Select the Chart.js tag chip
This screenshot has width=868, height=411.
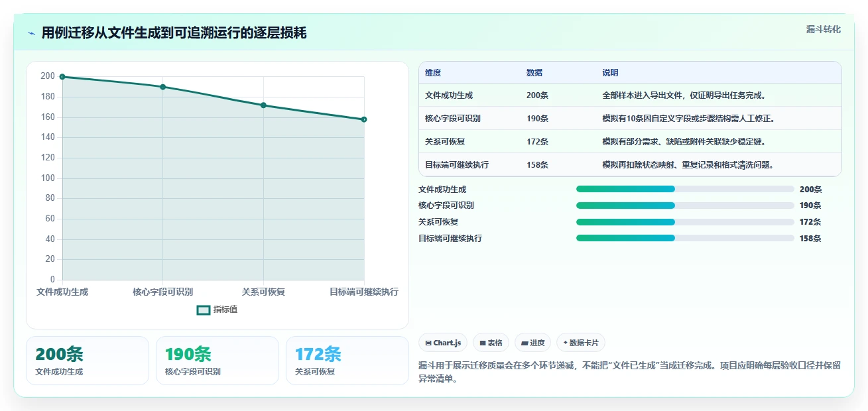tap(443, 343)
